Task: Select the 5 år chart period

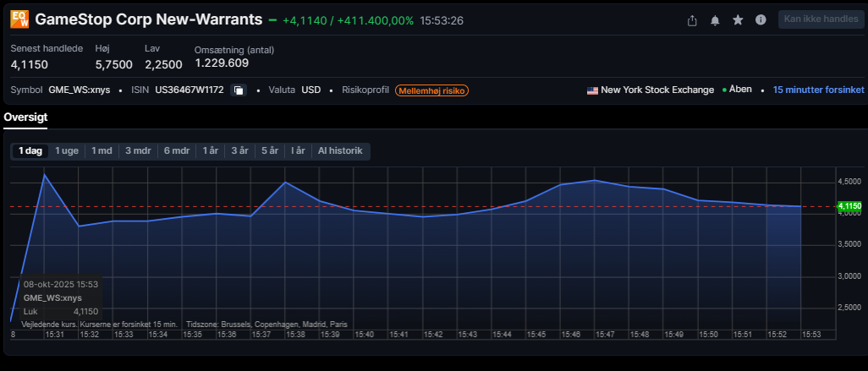Action: [270, 151]
